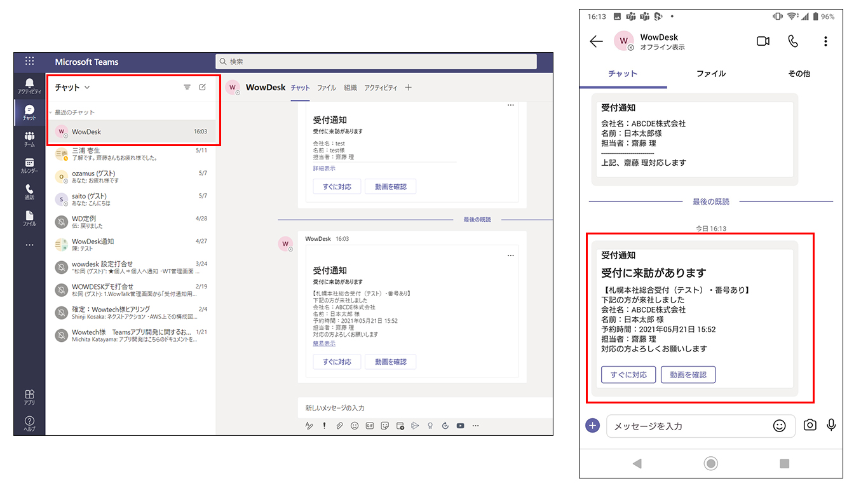Click the chat list filter icon
The width and height of the screenshot is (868, 488).
point(187,87)
